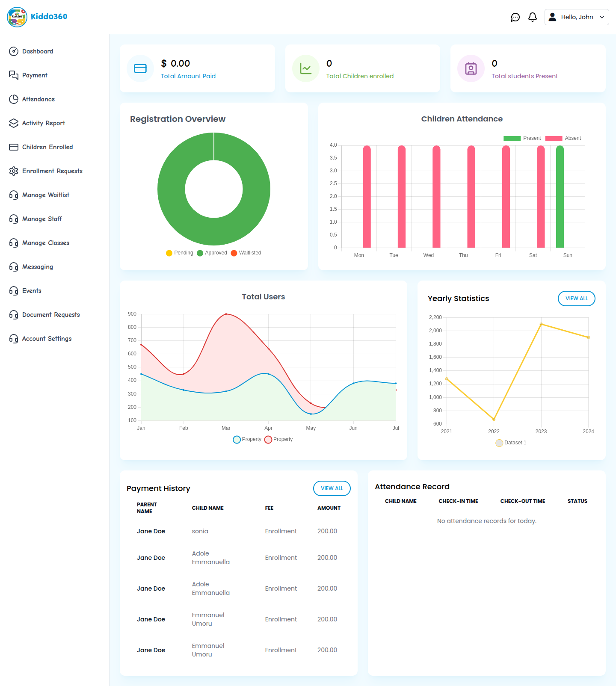The image size is (616, 686).
Task: Click the notification bell icon
Action: (532, 17)
